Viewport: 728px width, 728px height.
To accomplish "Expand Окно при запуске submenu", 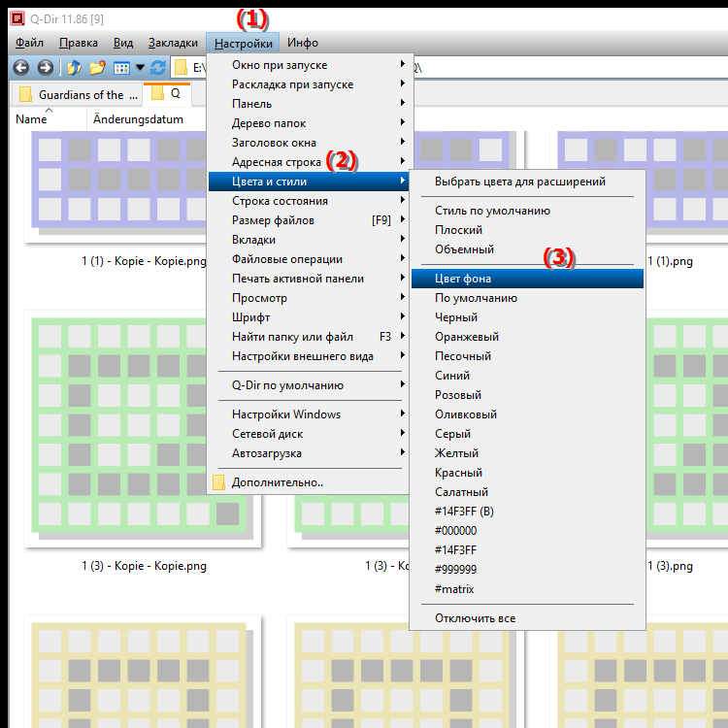I will click(x=309, y=65).
